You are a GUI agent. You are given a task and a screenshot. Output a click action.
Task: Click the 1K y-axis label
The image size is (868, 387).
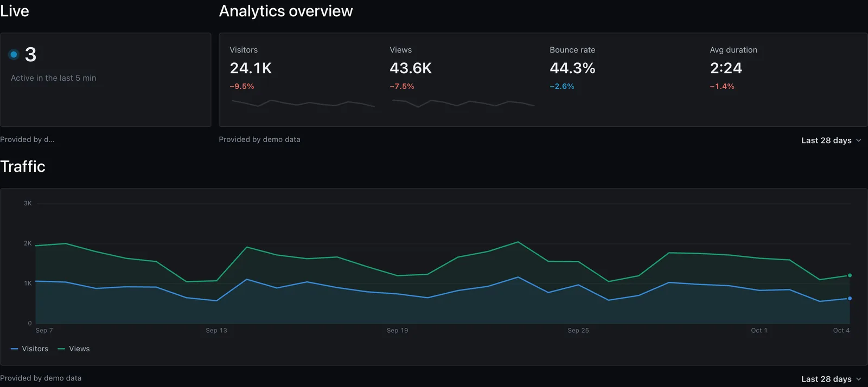click(x=28, y=283)
